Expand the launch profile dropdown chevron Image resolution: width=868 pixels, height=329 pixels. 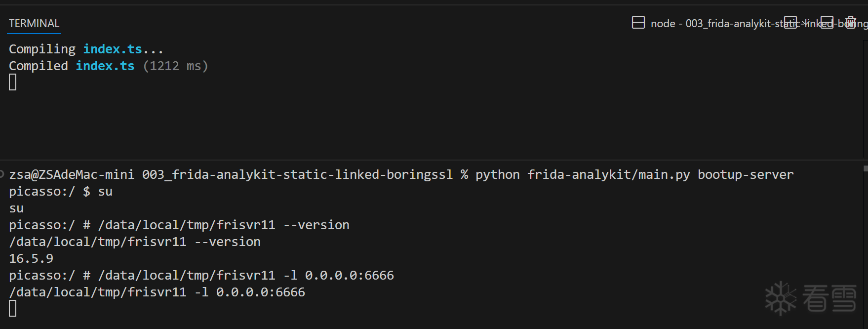tap(806, 23)
